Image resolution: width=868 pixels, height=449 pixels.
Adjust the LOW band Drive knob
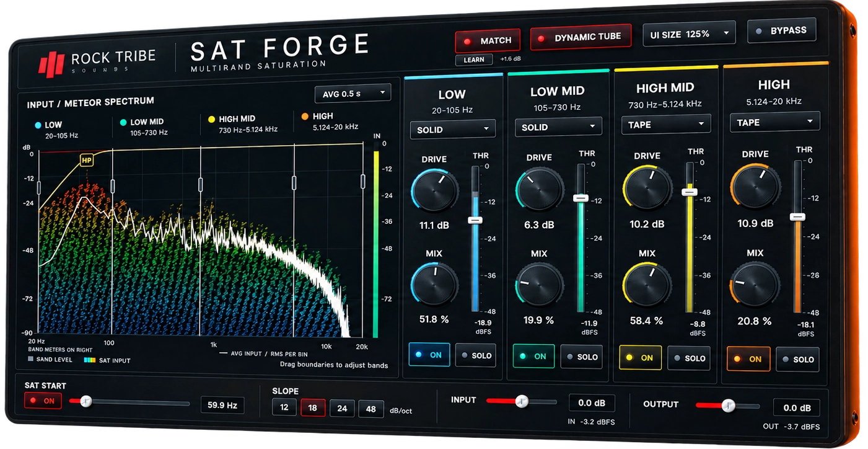tap(434, 192)
